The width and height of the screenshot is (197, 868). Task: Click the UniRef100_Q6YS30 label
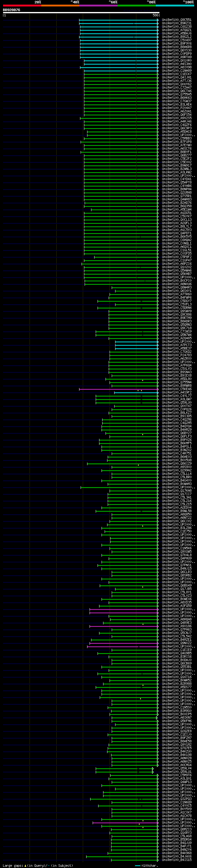coord(176,50)
